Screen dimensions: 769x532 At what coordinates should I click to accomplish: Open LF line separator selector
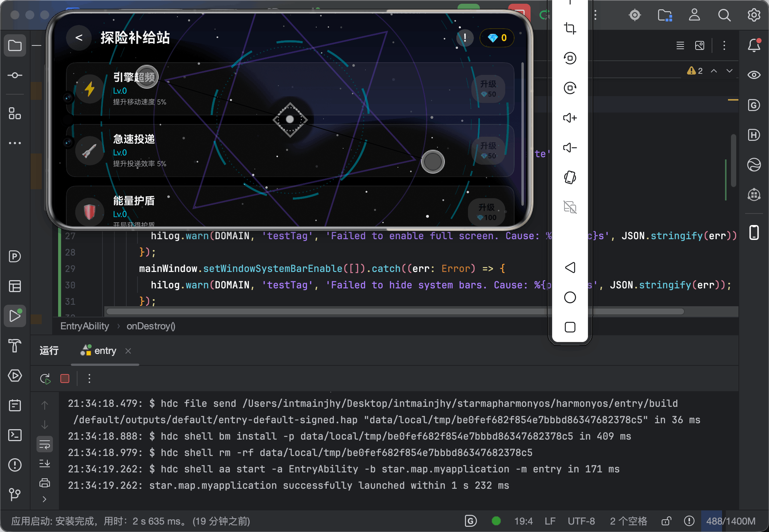click(x=550, y=521)
